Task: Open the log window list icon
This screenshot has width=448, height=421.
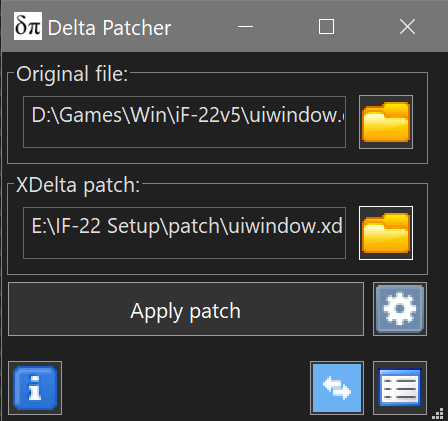Action: point(400,388)
